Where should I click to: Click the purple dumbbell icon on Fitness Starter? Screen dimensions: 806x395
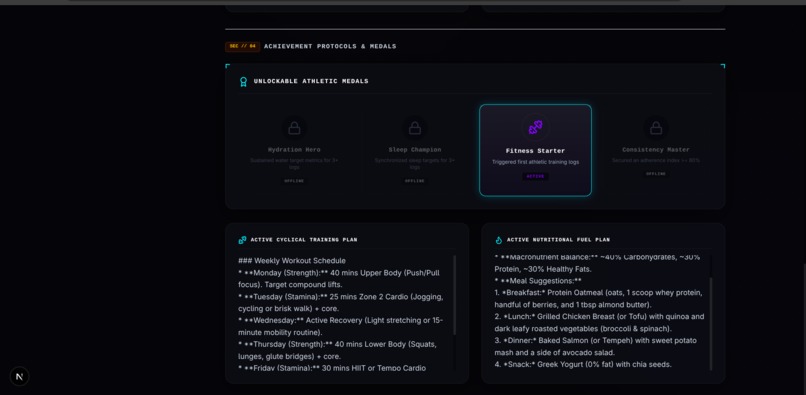[535, 128]
